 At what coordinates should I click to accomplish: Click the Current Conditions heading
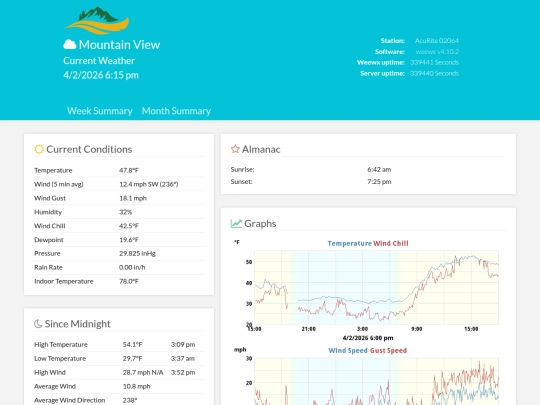pyautogui.click(x=89, y=149)
